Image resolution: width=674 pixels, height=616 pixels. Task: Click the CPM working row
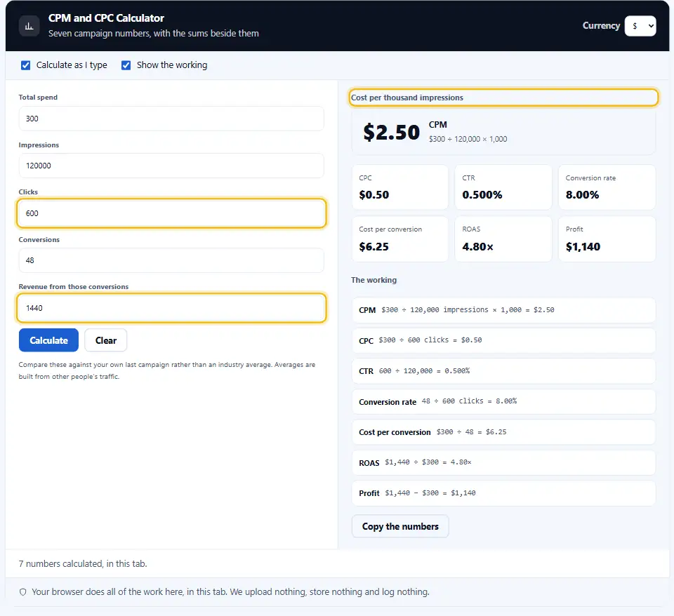click(504, 310)
